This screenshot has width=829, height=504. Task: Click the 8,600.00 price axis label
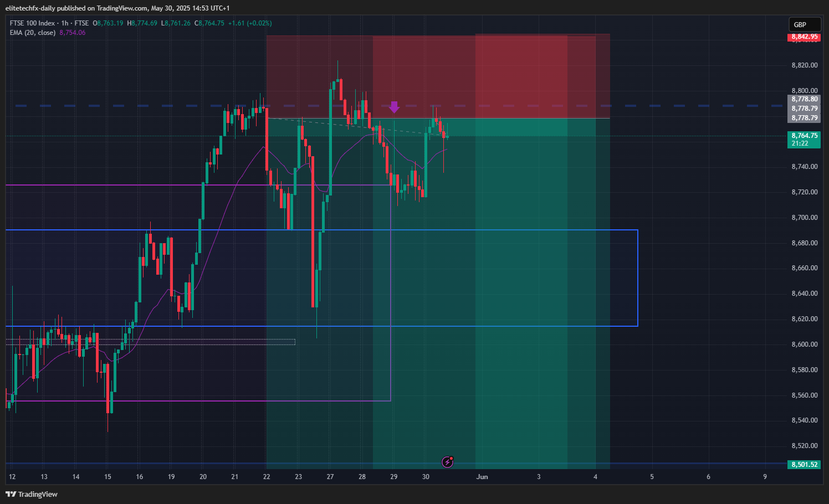pyautogui.click(x=804, y=344)
